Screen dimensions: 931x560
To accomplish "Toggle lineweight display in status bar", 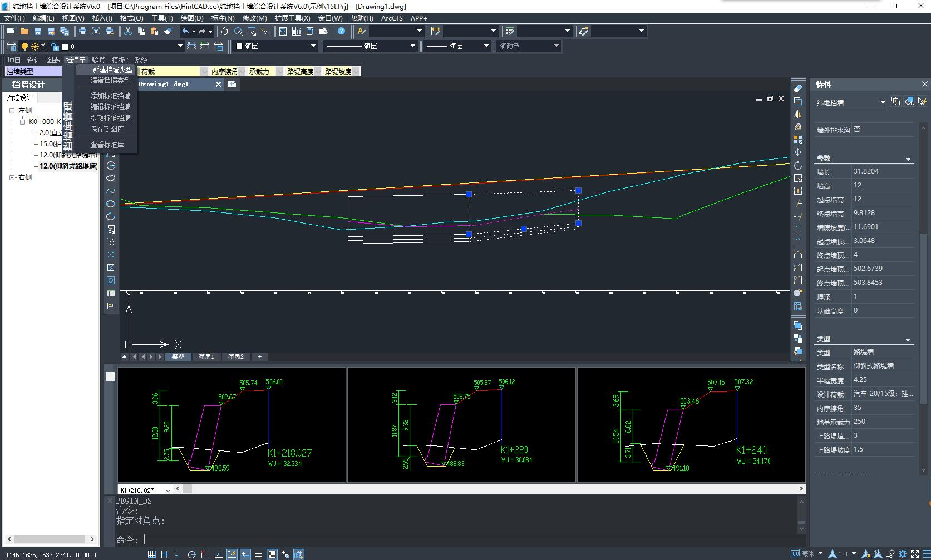I will pos(259,554).
